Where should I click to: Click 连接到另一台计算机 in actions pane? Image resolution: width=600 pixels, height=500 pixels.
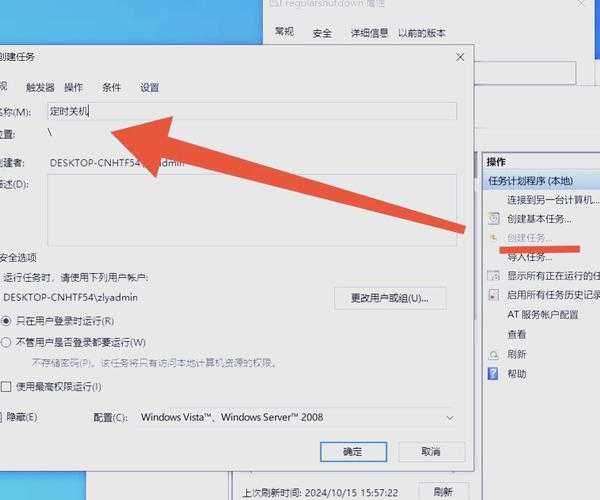(x=553, y=200)
